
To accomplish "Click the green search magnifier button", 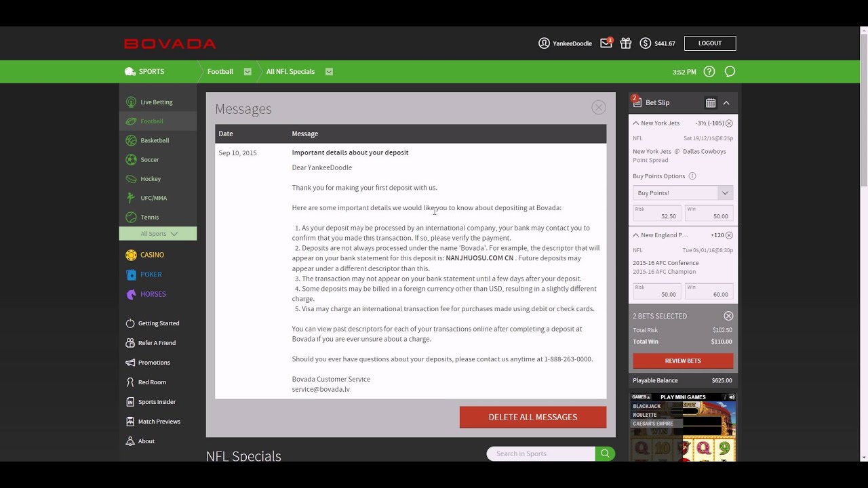I will [x=605, y=453].
